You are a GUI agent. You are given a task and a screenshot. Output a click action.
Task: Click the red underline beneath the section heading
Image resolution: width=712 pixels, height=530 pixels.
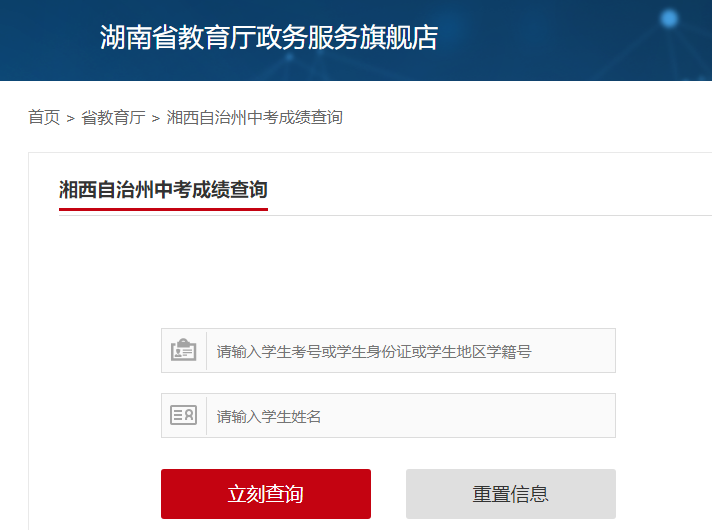click(x=163, y=209)
